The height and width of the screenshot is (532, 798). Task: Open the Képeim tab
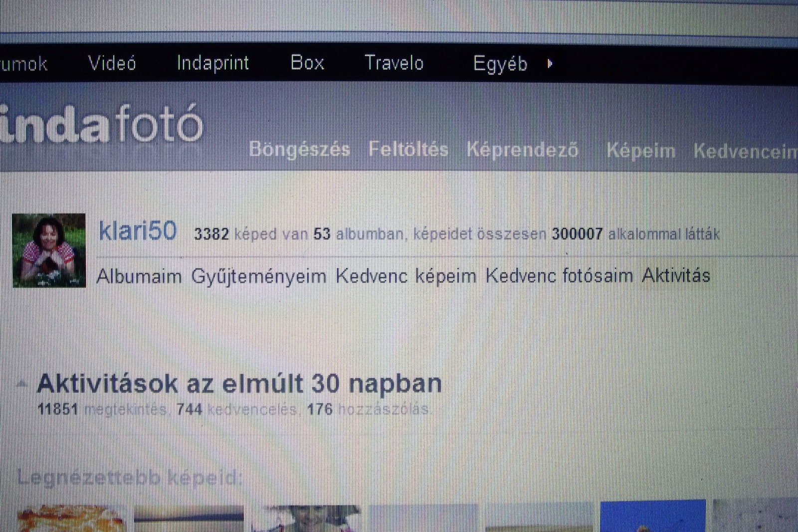coord(641,151)
